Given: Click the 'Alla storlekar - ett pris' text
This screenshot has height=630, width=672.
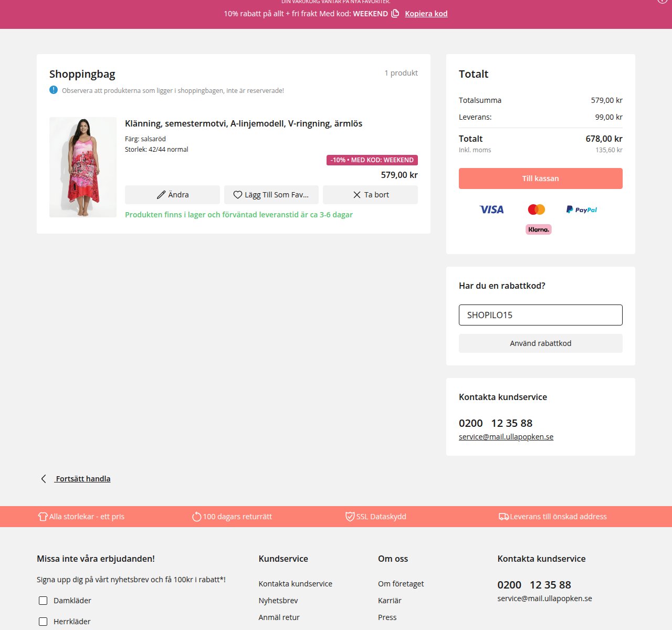Looking at the screenshot, I should point(87,517).
